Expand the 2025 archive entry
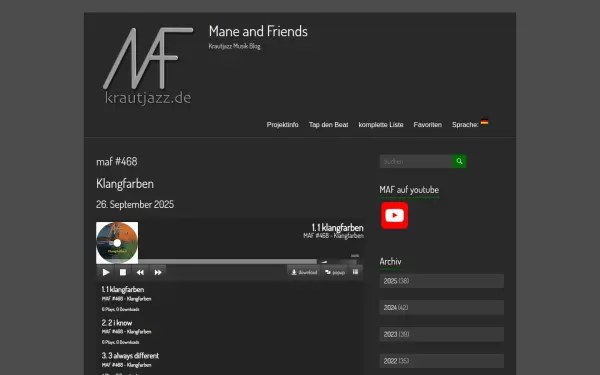 pos(442,281)
